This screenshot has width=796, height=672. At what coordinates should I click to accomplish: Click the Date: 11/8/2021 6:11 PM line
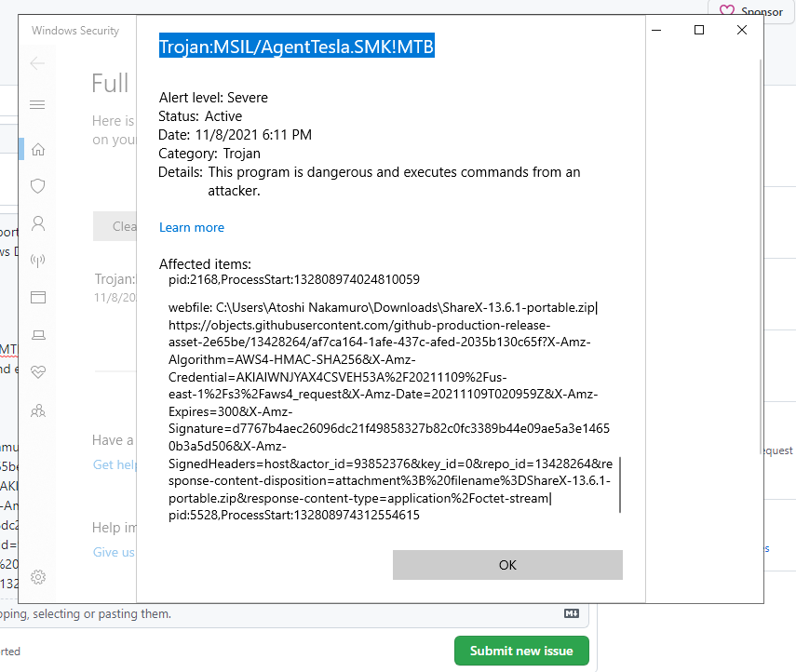[x=235, y=135]
